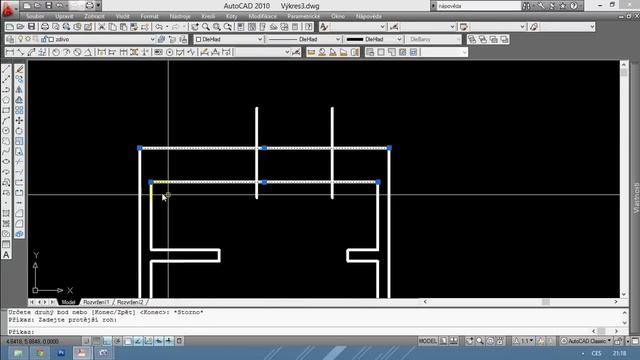Image resolution: width=640 pixels, height=360 pixels.
Task: Click the command line input field
Action: [x=300, y=331]
